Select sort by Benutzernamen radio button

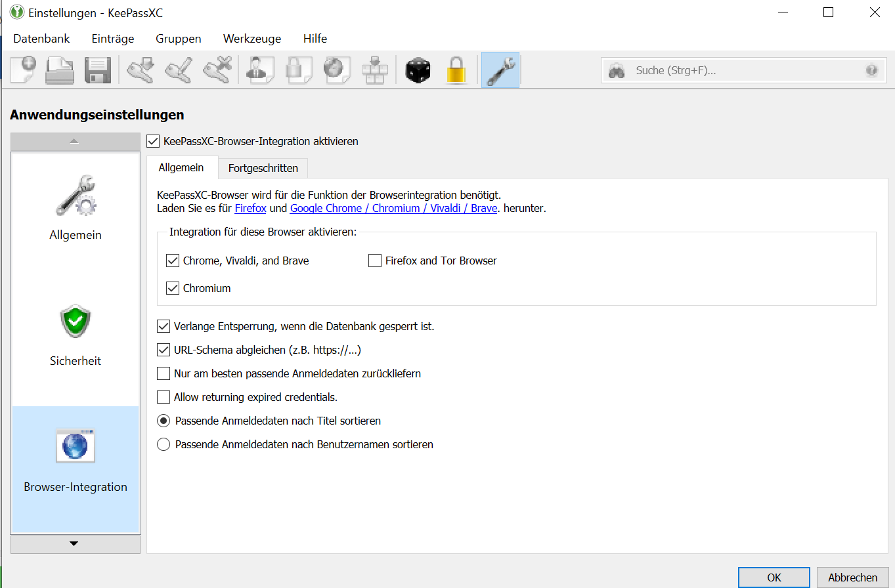[164, 444]
